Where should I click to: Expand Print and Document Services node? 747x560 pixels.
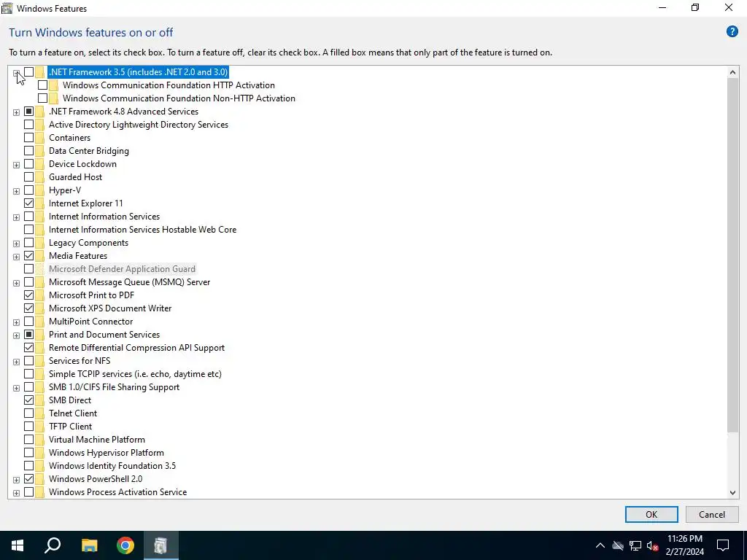(x=16, y=335)
